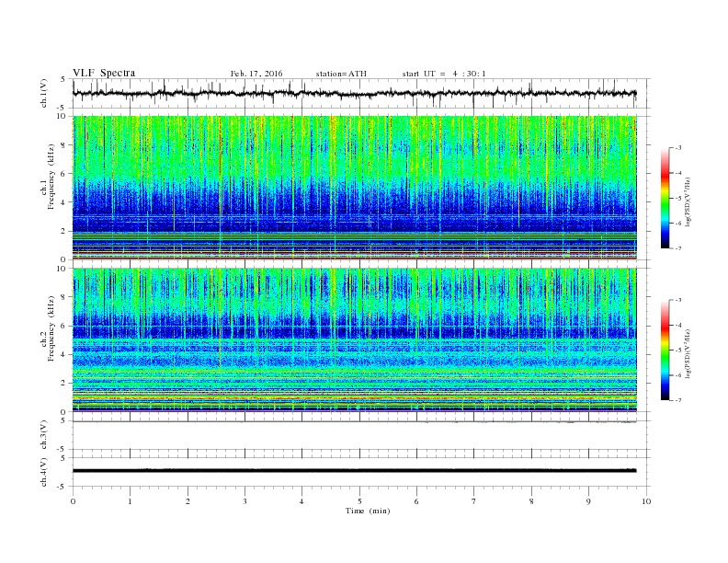Viewport: 728px width, 563px height.
Task: Click the 'station=ATH' label
Action: point(341,74)
